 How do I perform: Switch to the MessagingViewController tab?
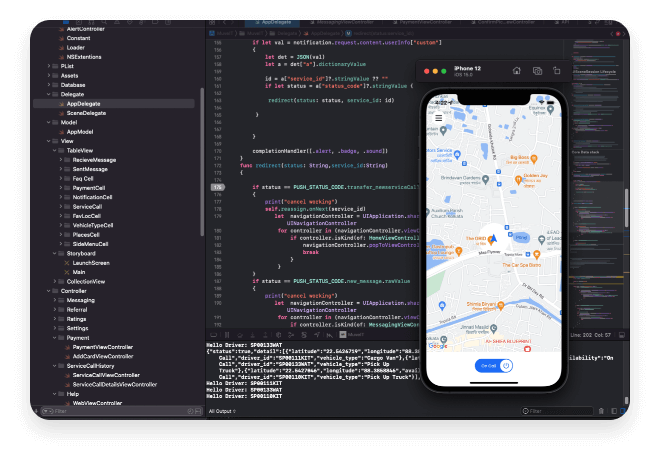tap(342, 22)
